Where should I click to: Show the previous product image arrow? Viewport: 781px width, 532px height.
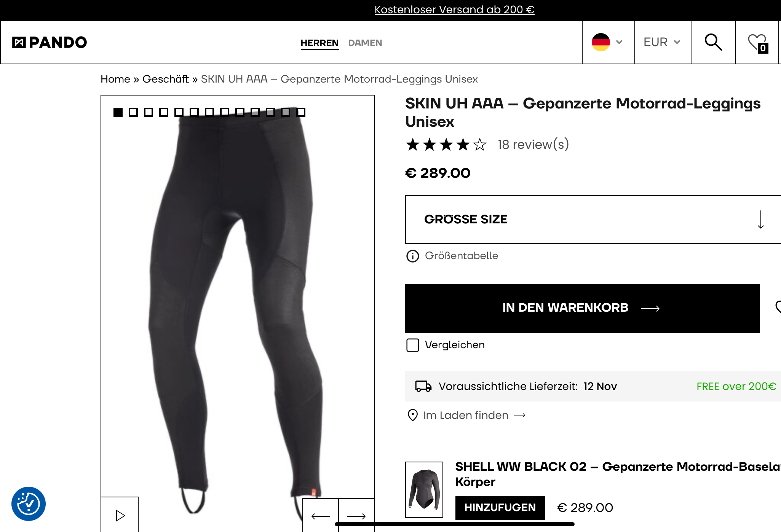tap(320, 516)
